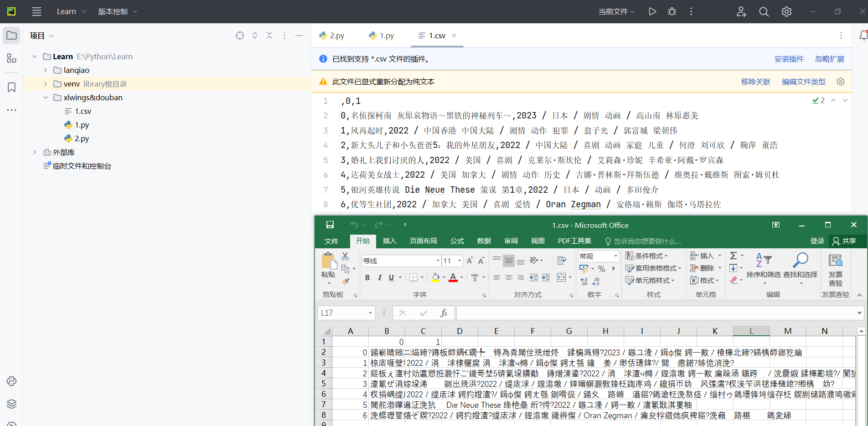Viewport: 868px width, 426px height.
Task: Open 查找和选择 magnifier in Excel
Action: (800, 260)
